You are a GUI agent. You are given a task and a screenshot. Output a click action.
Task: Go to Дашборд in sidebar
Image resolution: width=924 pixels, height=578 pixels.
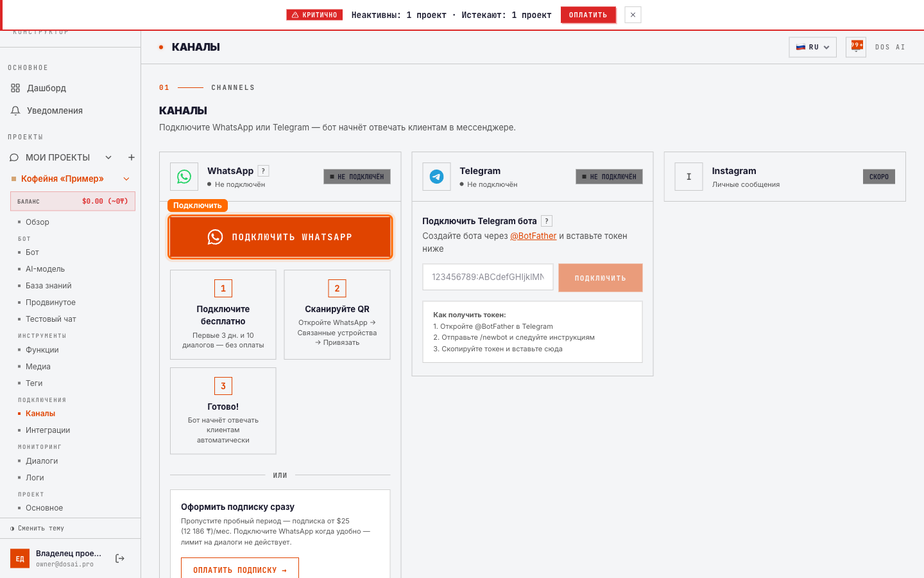tap(46, 88)
